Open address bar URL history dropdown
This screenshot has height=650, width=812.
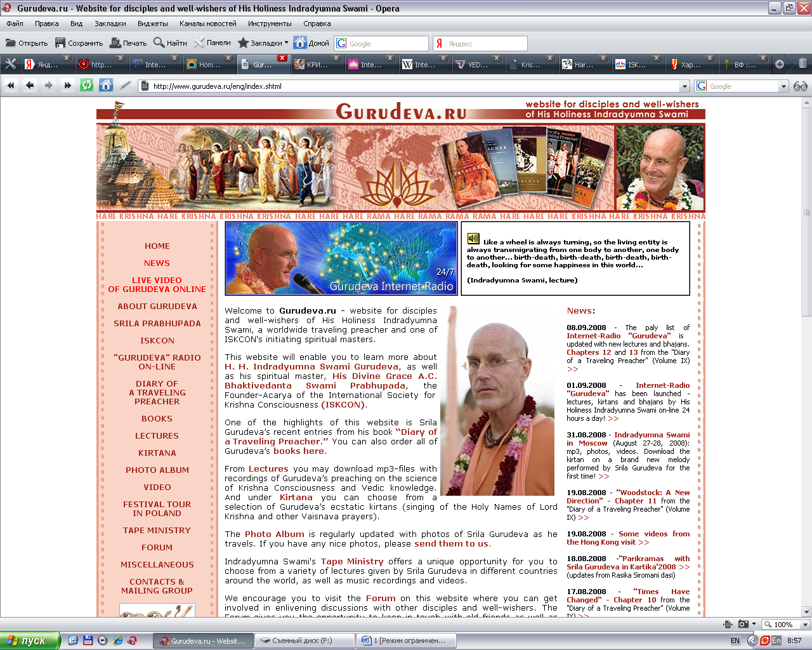pyautogui.click(x=684, y=86)
